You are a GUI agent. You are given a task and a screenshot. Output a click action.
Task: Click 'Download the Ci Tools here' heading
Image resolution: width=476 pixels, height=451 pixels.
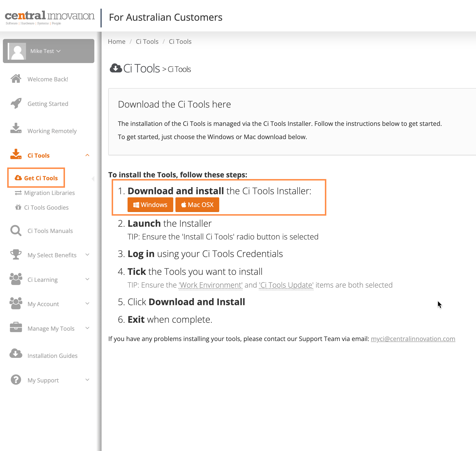coord(174,104)
